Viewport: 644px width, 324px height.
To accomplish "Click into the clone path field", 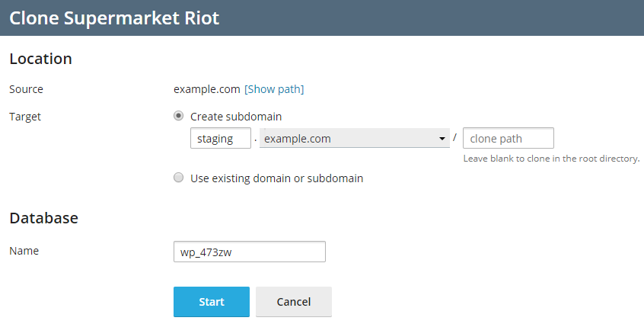I will (508, 139).
